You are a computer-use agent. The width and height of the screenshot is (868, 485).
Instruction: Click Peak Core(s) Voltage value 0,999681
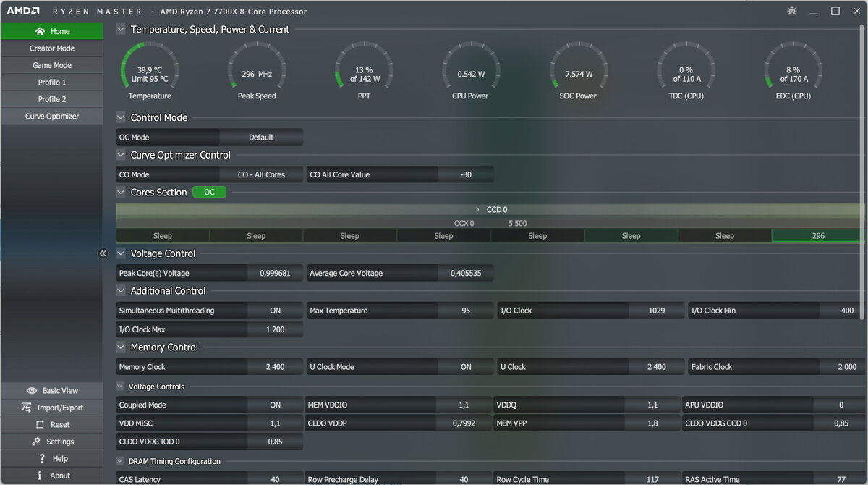(275, 273)
